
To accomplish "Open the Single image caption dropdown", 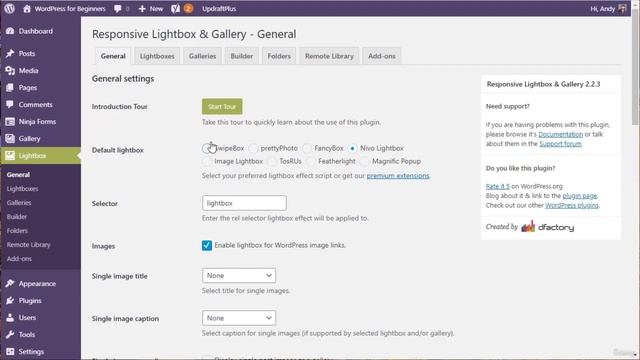I will (239, 318).
